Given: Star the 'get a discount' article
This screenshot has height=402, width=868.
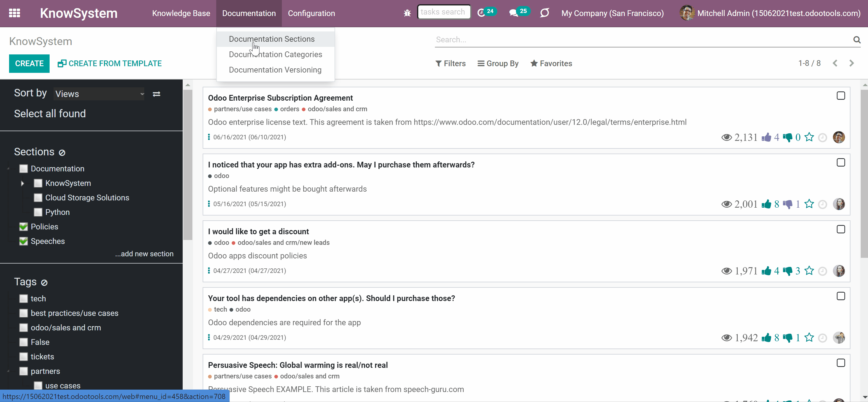Looking at the screenshot, I should [809, 270].
